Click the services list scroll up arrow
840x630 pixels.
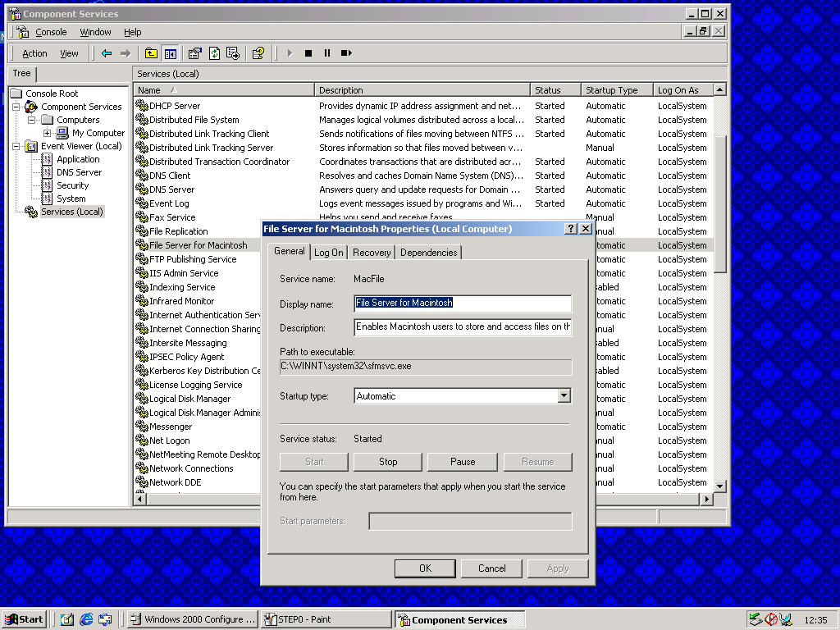(720, 90)
